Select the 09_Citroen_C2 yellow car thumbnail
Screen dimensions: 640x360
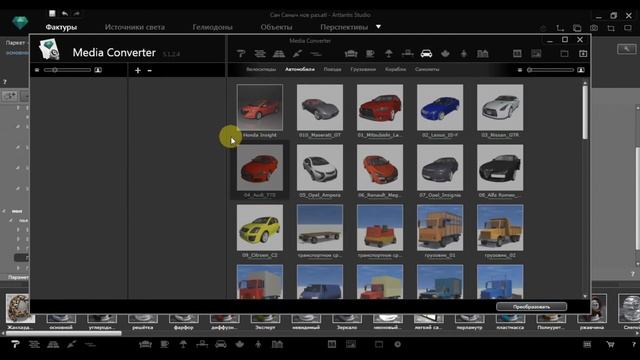[260, 227]
